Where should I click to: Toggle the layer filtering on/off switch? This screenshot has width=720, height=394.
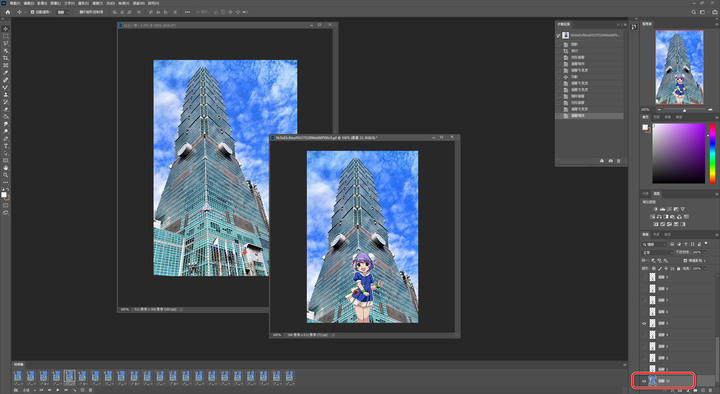point(706,243)
